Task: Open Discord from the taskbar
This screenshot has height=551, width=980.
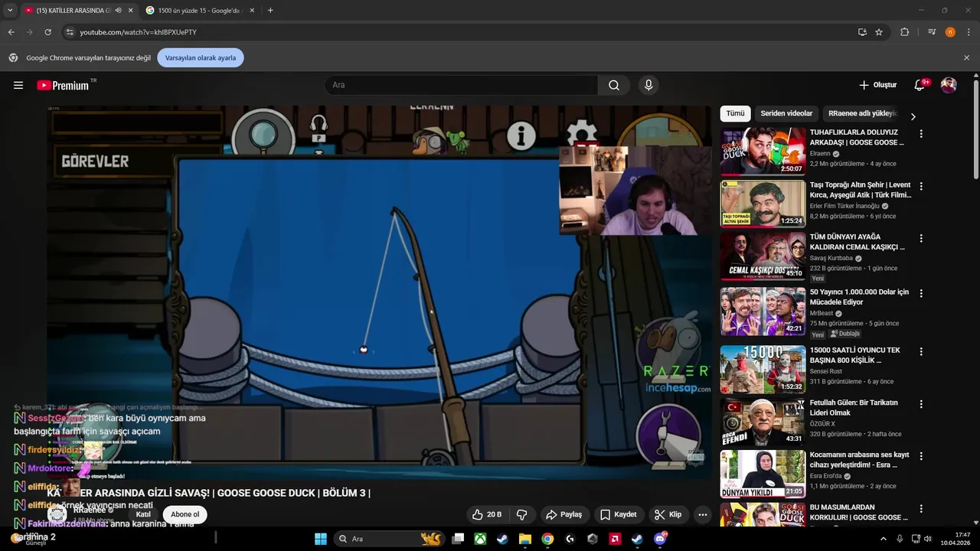Action: click(x=660, y=539)
